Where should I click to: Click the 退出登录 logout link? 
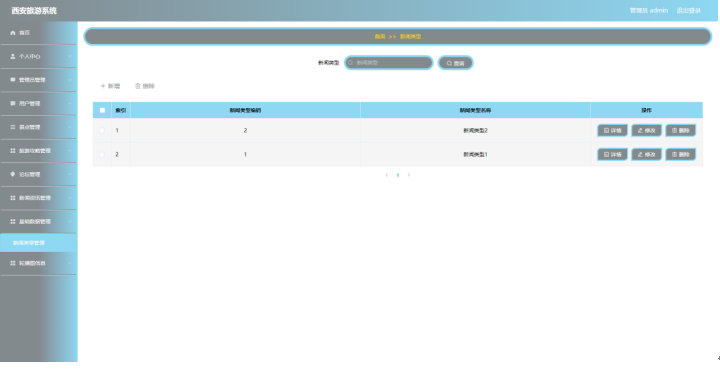click(x=688, y=10)
